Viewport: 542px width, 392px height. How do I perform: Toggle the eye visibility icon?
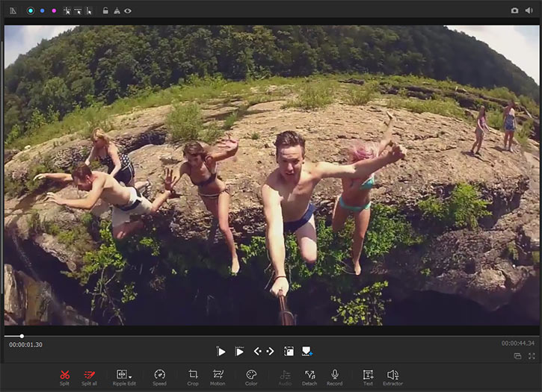click(x=128, y=10)
